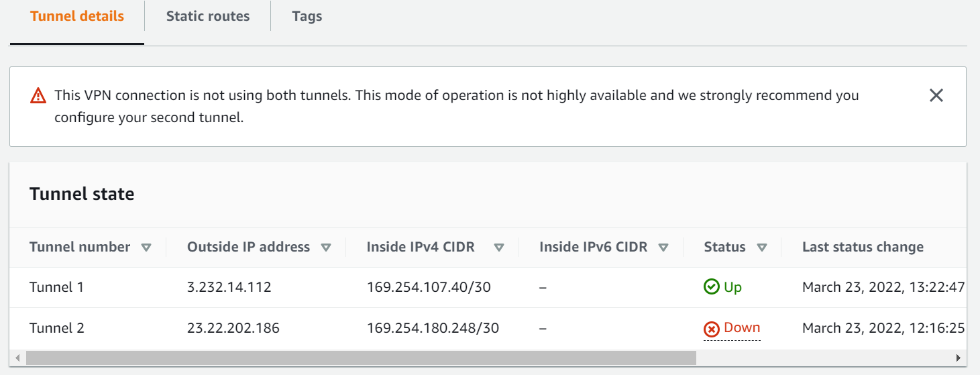Screen dimensions: 980x375
Task: Switch to the Static routes tab
Action: [208, 17]
